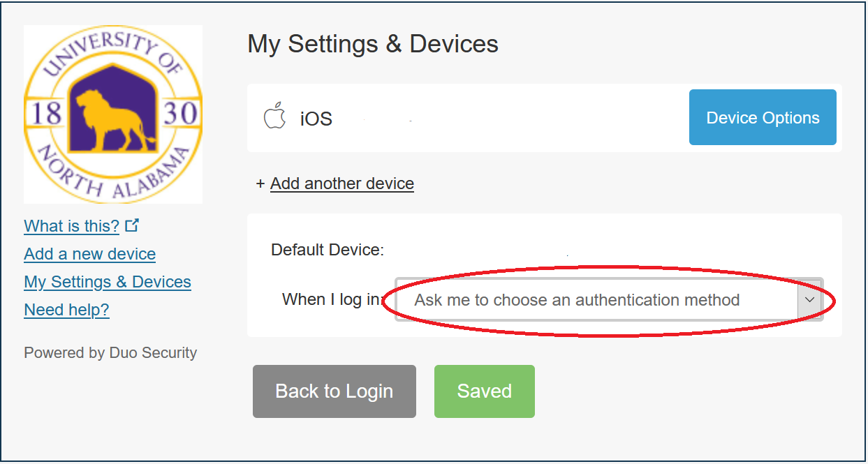Screen dimensions: 868x464
Task: Select the iOS device label
Action: (316, 119)
